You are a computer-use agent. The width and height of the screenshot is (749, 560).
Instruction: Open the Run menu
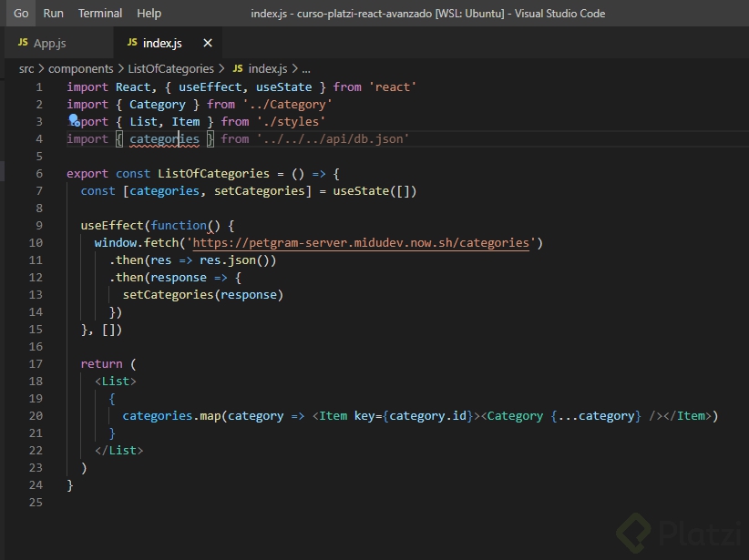tap(53, 14)
